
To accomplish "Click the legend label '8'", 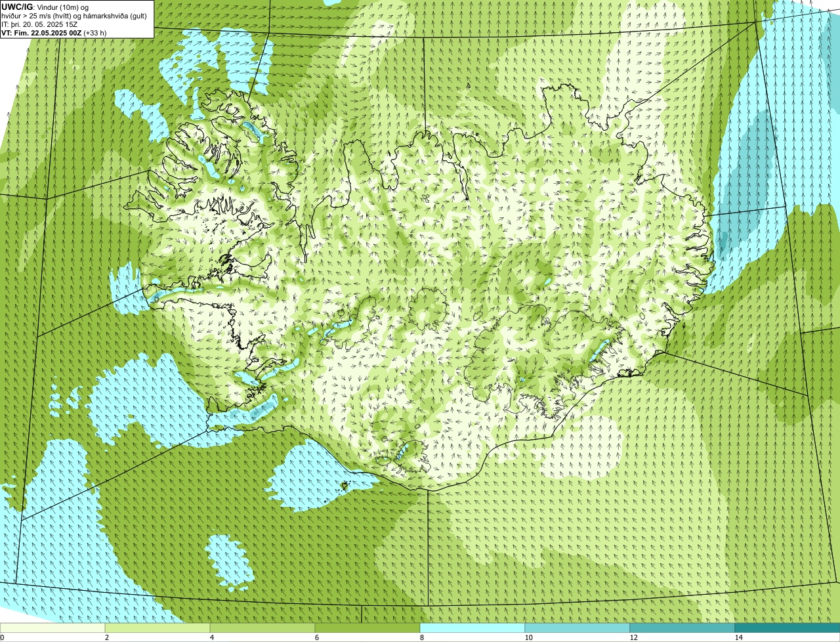I will (x=421, y=637).
